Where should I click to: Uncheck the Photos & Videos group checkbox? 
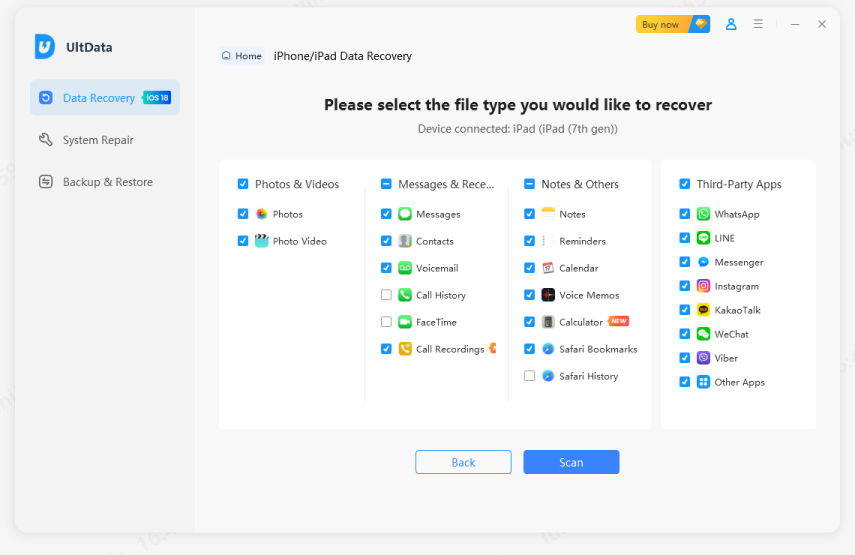[243, 184]
